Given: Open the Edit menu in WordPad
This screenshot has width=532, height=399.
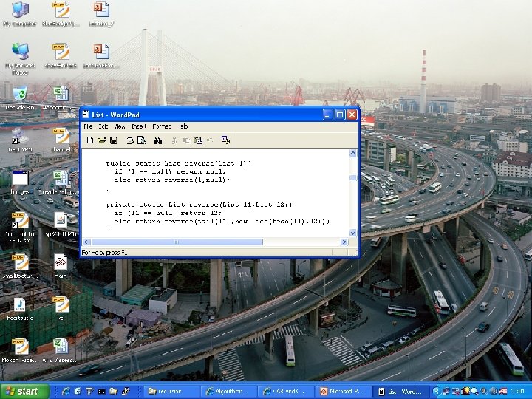Looking at the screenshot, I should [x=103, y=126].
